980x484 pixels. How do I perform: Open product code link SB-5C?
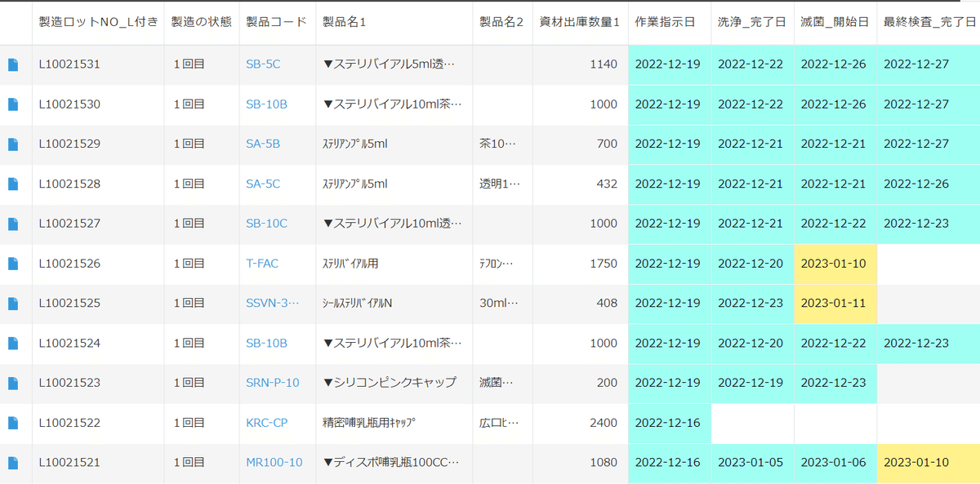point(263,64)
